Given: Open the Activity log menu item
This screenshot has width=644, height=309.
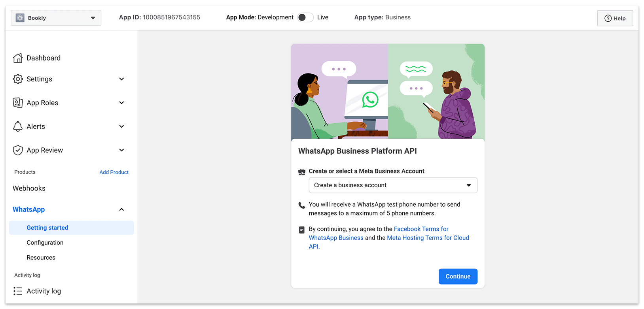Looking at the screenshot, I should (44, 291).
